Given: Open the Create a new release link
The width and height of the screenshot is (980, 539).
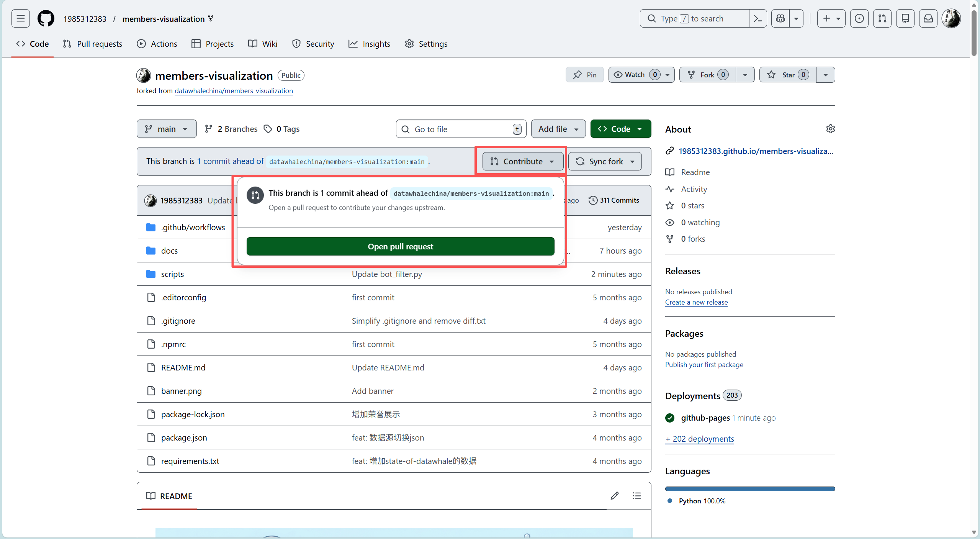Looking at the screenshot, I should pyautogui.click(x=696, y=302).
